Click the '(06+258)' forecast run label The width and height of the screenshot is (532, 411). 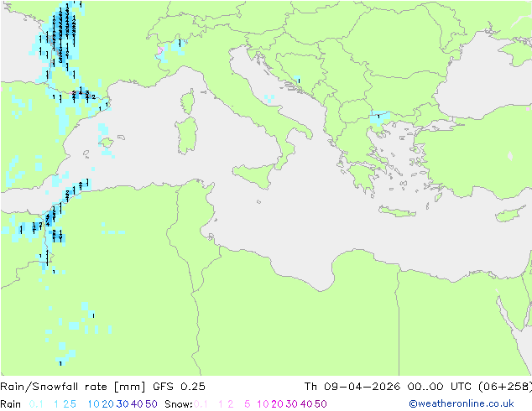pos(505,387)
